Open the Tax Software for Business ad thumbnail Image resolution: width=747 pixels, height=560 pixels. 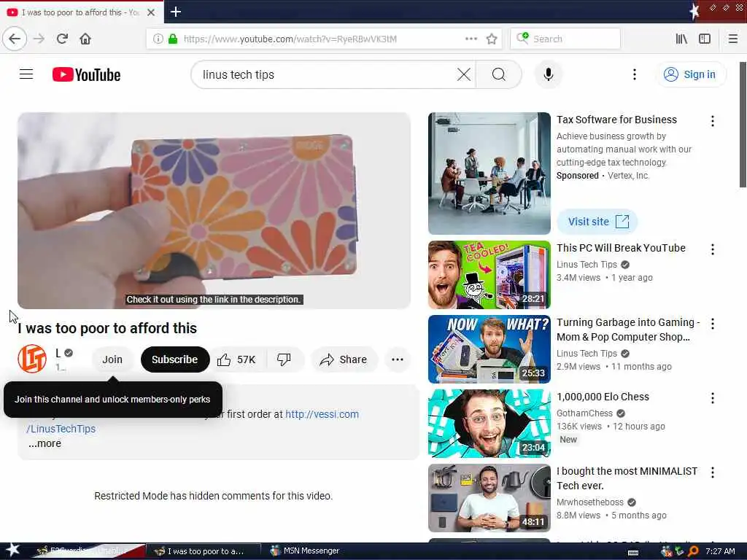click(x=489, y=174)
